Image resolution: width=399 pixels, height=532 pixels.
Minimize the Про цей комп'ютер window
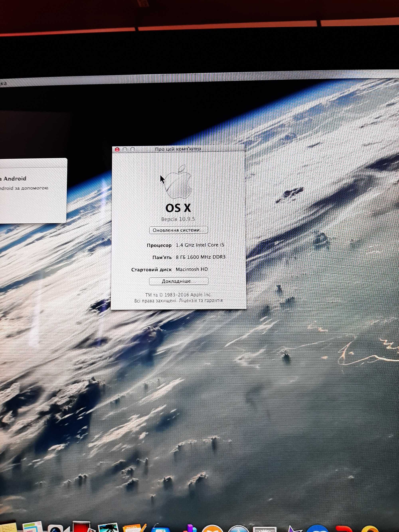click(125, 149)
